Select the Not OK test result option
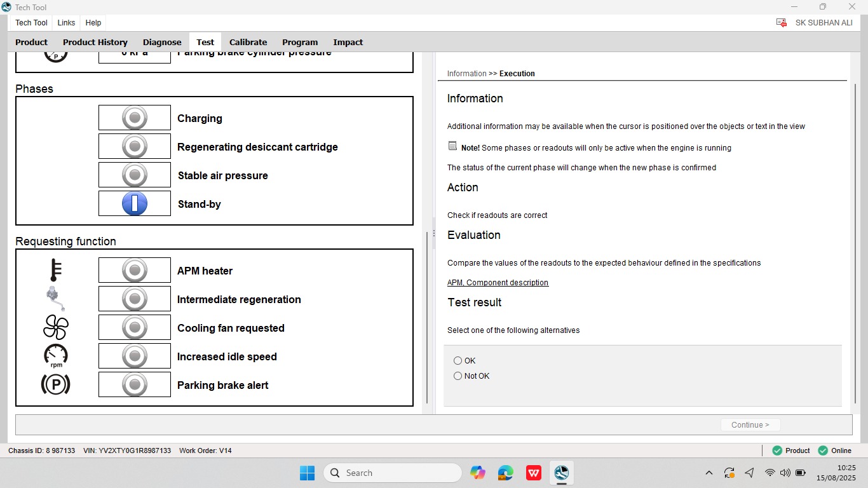The width and height of the screenshot is (868, 488). point(458,376)
